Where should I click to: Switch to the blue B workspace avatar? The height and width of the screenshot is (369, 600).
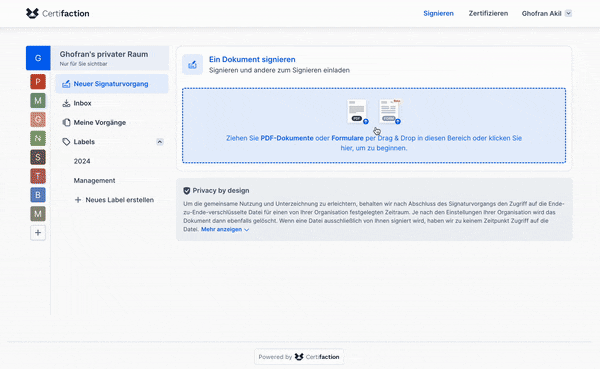[x=38, y=195]
